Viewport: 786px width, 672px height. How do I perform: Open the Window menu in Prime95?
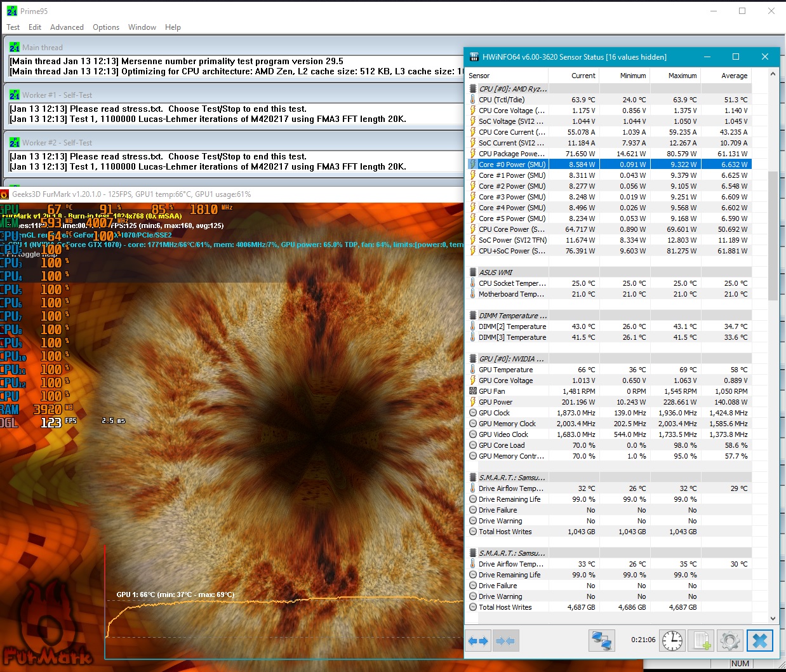tap(142, 27)
